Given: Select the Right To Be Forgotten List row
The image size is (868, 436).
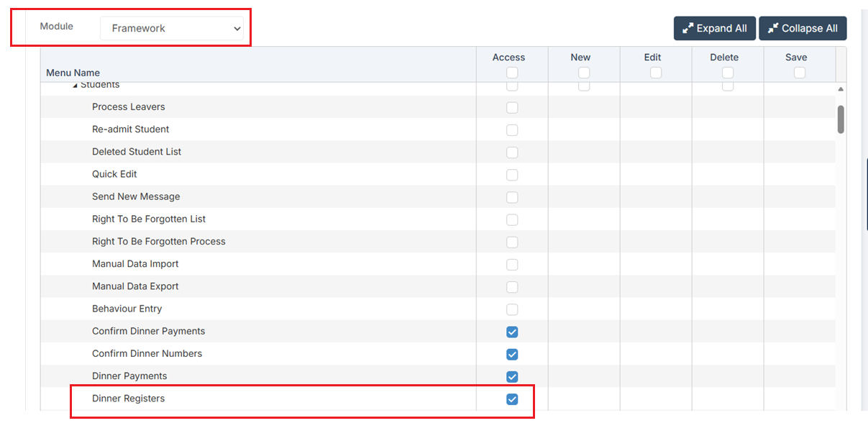Looking at the screenshot, I should [149, 219].
